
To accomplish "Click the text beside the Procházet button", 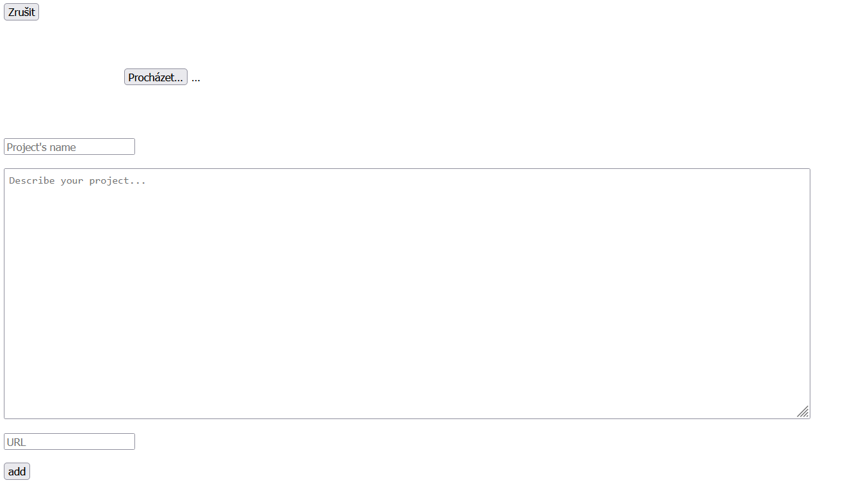I will [196, 78].
